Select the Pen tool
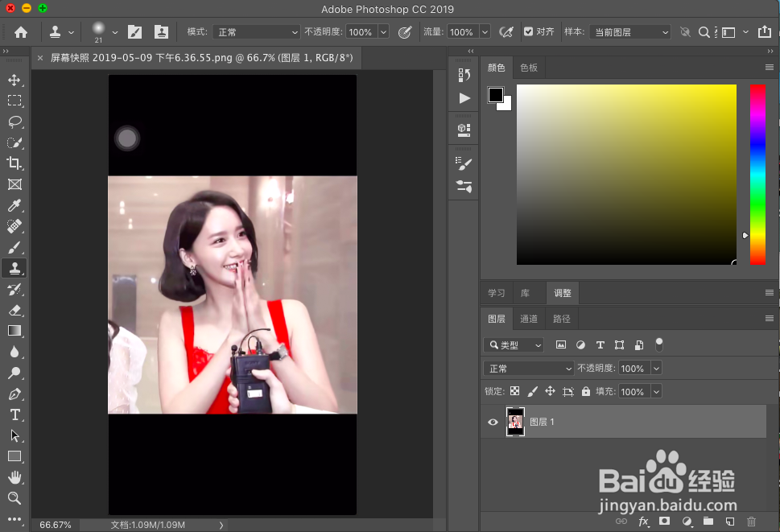This screenshot has width=780, height=532. (x=14, y=394)
